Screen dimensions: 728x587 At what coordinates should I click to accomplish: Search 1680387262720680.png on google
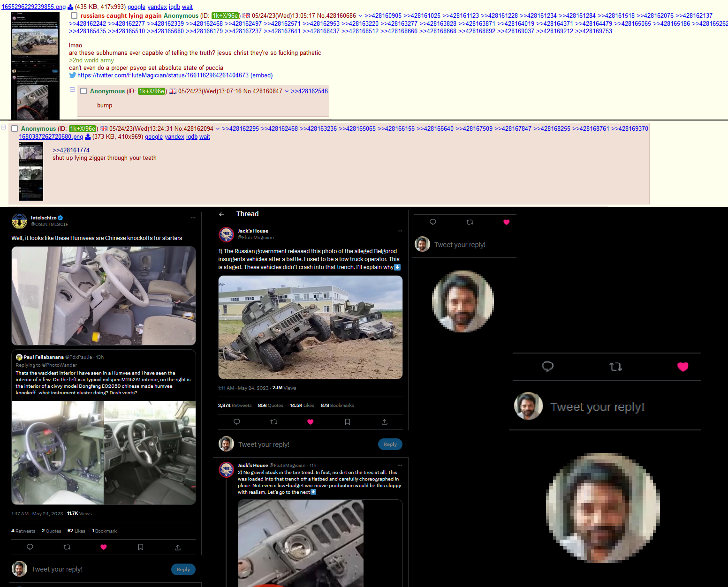pos(154,137)
